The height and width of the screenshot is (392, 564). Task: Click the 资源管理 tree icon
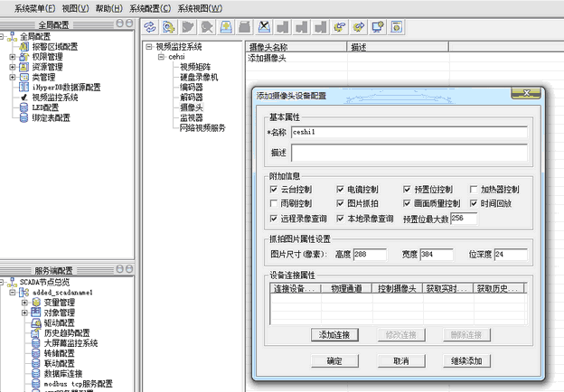point(23,67)
